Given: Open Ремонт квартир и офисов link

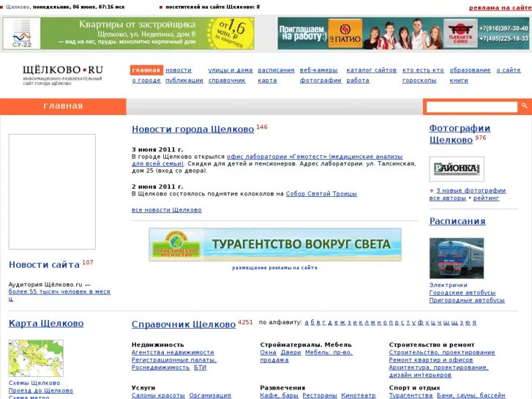Looking at the screenshot, I should pyautogui.click(x=431, y=359).
